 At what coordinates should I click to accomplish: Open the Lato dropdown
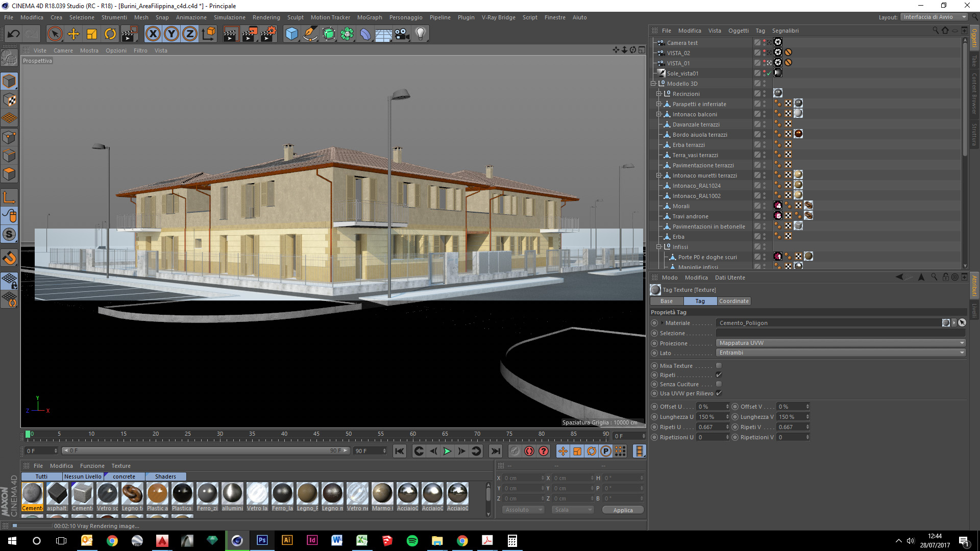coord(841,353)
